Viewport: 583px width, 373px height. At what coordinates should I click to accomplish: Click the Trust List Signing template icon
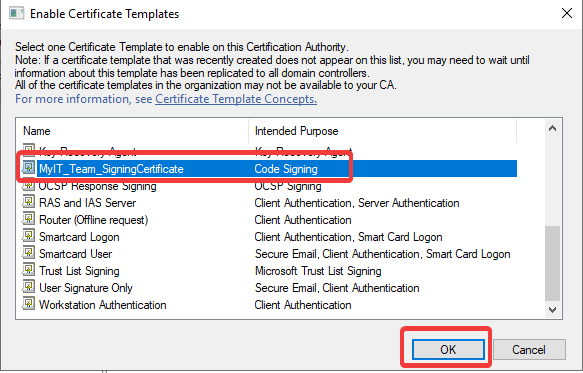pos(28,270)
